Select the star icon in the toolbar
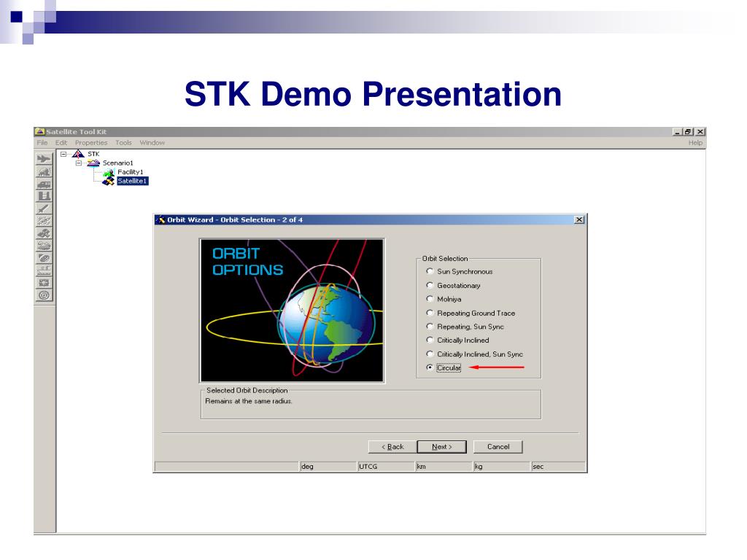The width and height of the screenshot is (747, 560). pyautogui.click(x=44, y=283)
